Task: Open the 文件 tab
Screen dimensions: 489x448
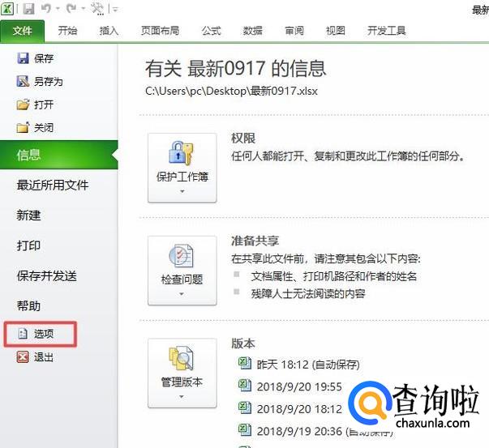Action: click(x=23, y=31)
